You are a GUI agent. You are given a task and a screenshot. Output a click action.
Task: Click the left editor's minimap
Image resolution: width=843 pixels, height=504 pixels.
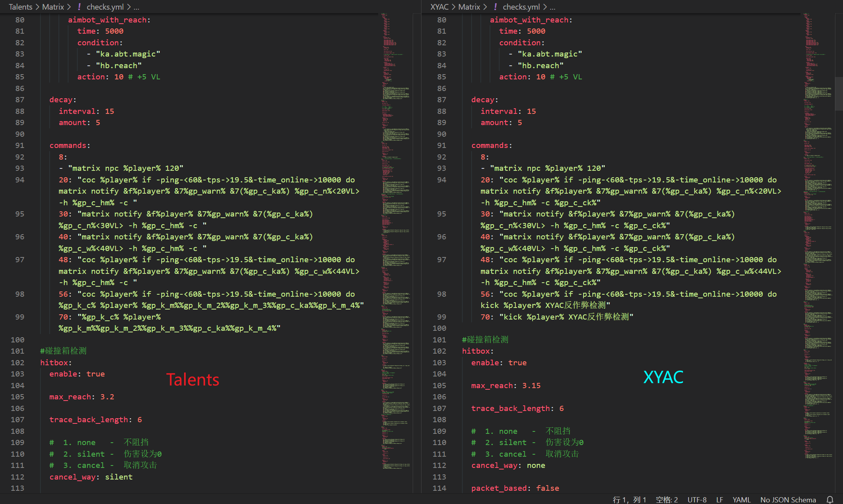(396, 241)
